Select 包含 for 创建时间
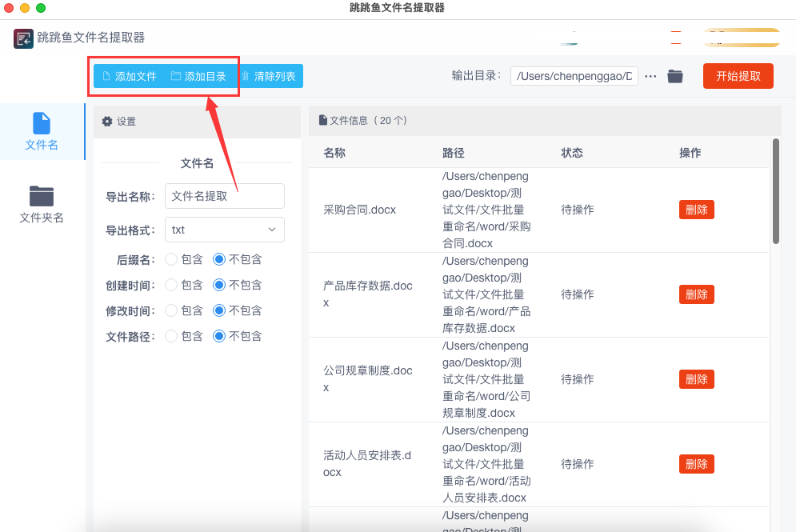Screen dimensions: 796x532 (x=171, y=285)
